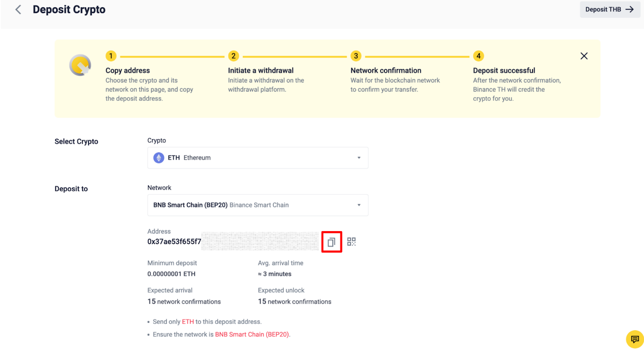Click the 0x37ae53f655f7 address text
The image size is (644, 356).
[x=174, y=242]
